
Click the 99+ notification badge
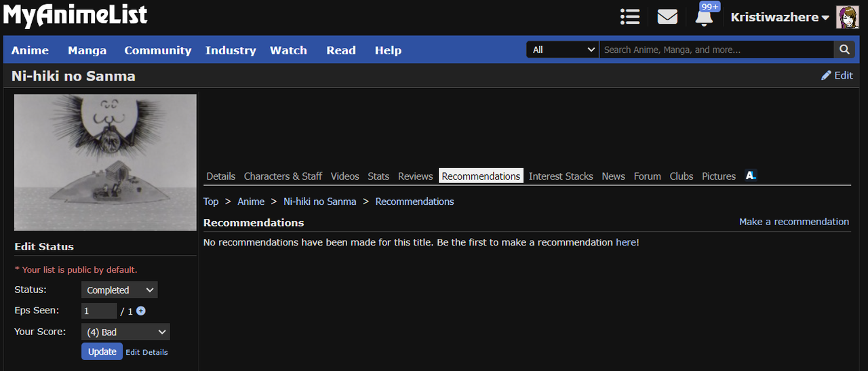(709, 7)
